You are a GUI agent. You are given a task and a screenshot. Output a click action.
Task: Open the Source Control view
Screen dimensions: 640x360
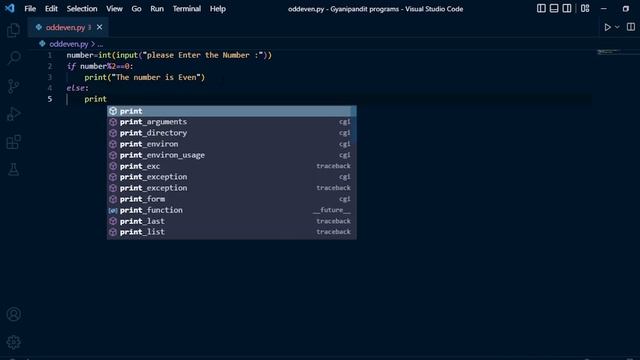tap(13, 86)
